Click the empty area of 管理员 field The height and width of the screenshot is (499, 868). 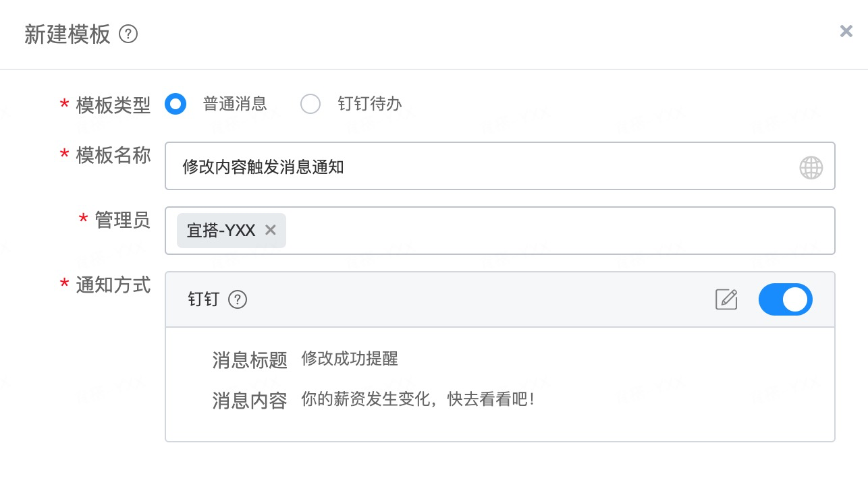pyautogui.click(x=560, y=231)
